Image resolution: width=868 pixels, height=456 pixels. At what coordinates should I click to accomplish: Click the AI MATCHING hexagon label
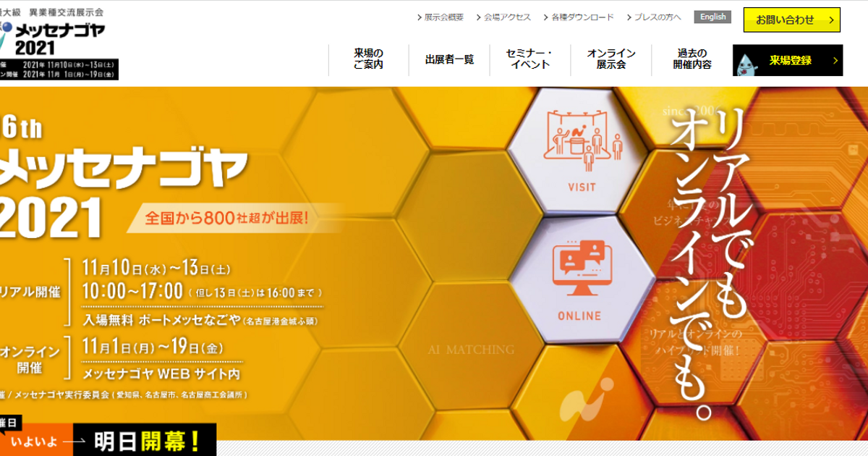click(x=471, y=350)
